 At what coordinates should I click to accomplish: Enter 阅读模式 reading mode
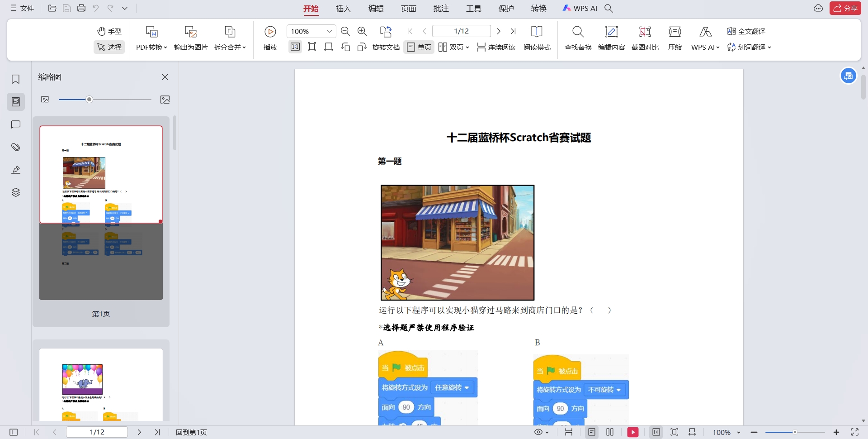537,38
